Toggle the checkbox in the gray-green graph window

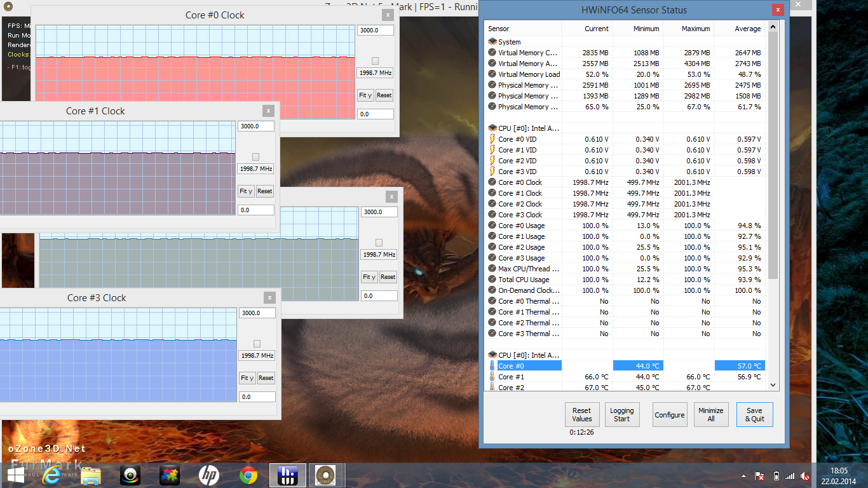[x=379, y=243]
